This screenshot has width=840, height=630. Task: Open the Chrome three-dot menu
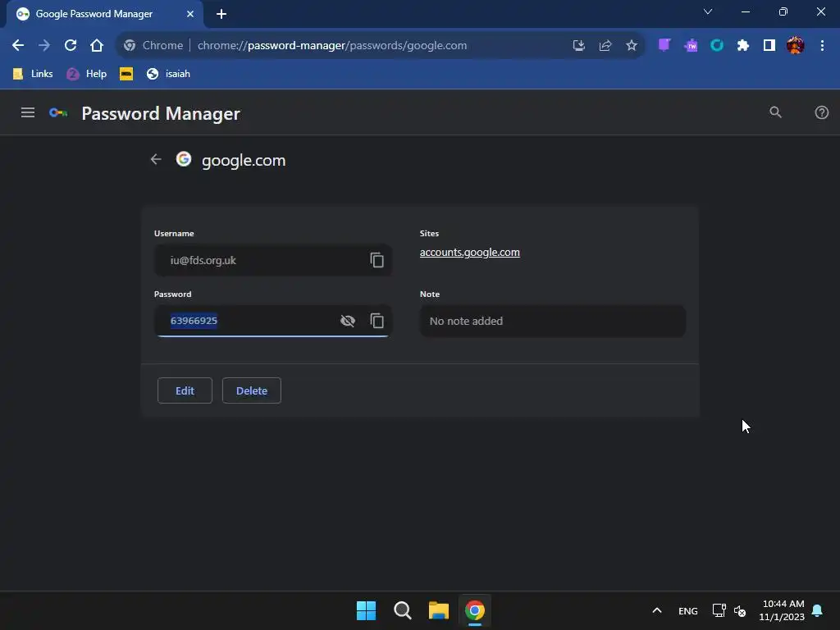click(x=822, y=46)
